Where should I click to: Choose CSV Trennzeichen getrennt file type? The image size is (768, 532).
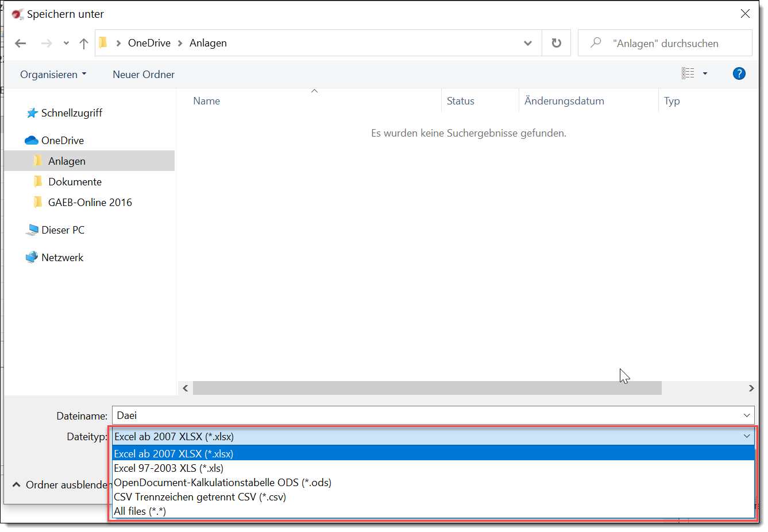[199, 497]
